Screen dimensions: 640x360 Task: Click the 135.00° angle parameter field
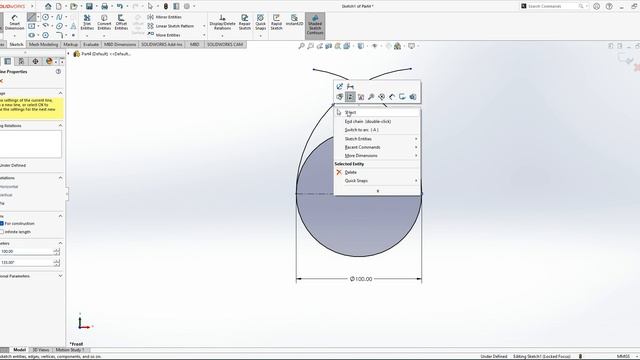[27, 262]
